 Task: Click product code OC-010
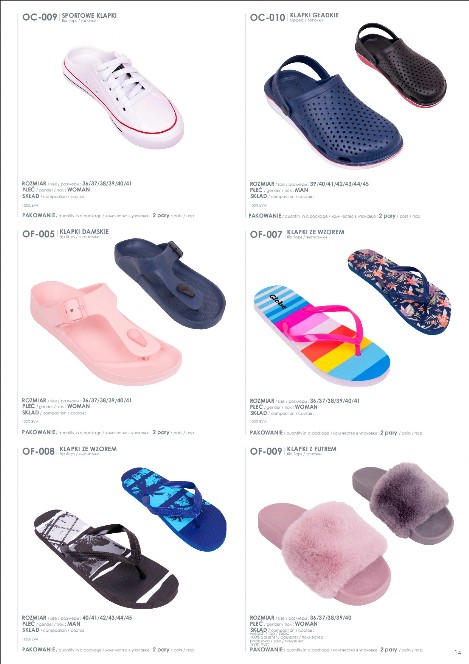coord(267,17)
